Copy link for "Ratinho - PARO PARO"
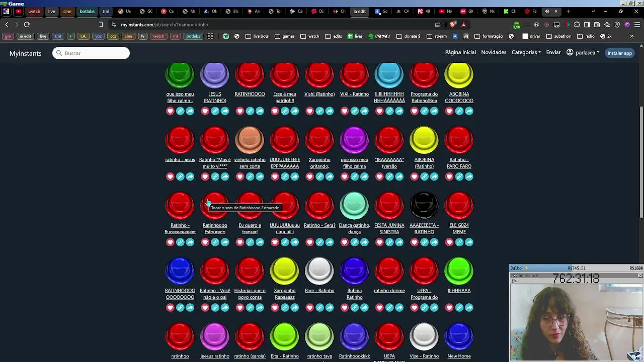Image resolution: width=644 pixels, height=362 pixels. 459,176
